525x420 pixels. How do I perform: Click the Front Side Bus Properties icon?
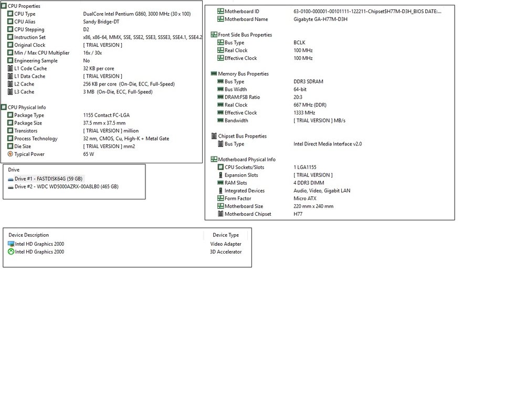click(214, 35)
